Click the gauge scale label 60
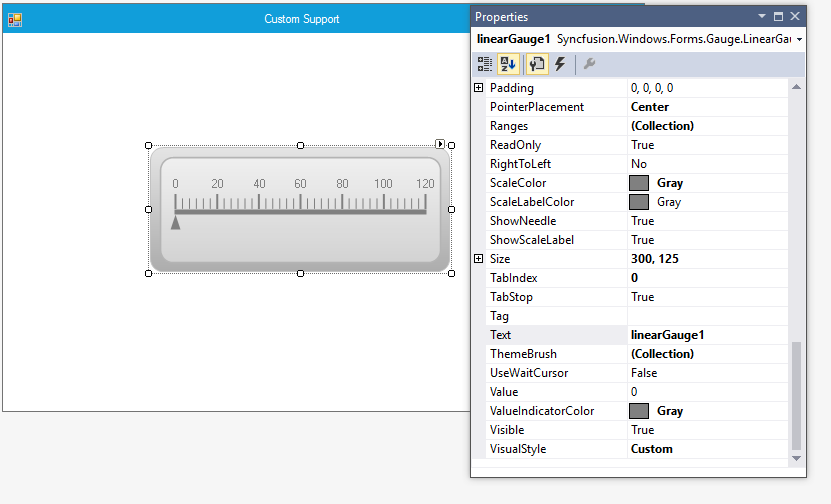 point(300,184)
